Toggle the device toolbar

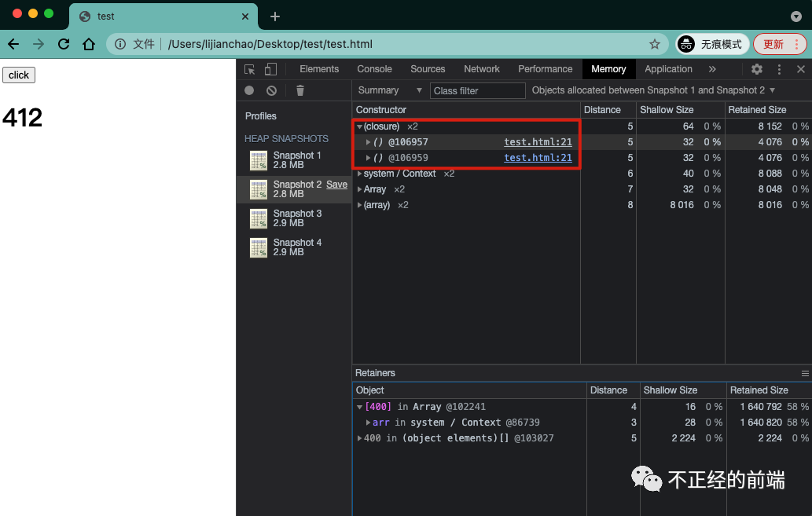point(271,69)
